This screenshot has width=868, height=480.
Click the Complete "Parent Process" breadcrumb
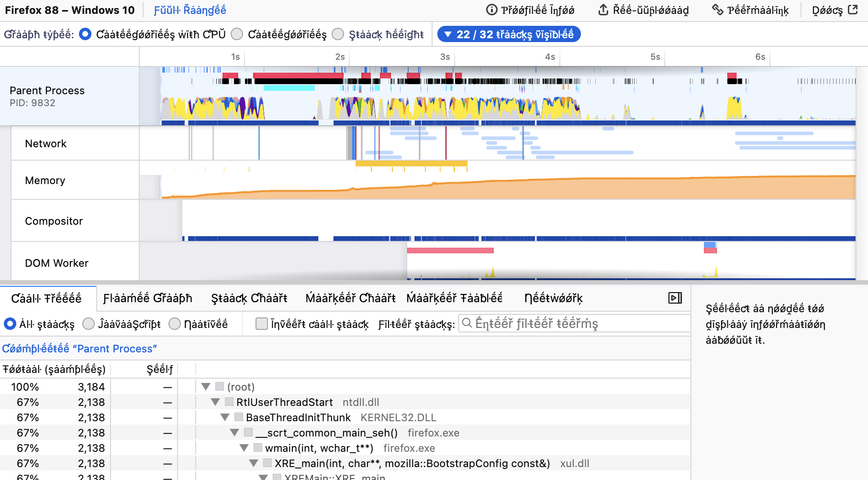[x=79, y=349]
